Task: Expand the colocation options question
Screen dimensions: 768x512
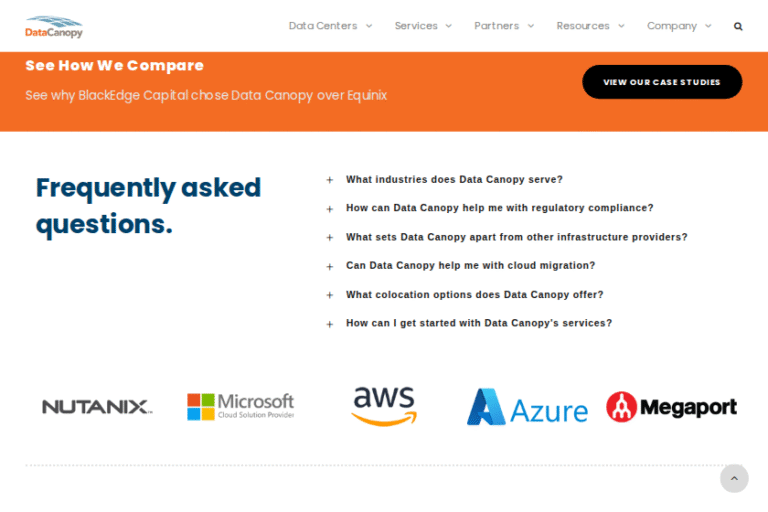Action: click(474, 295)
